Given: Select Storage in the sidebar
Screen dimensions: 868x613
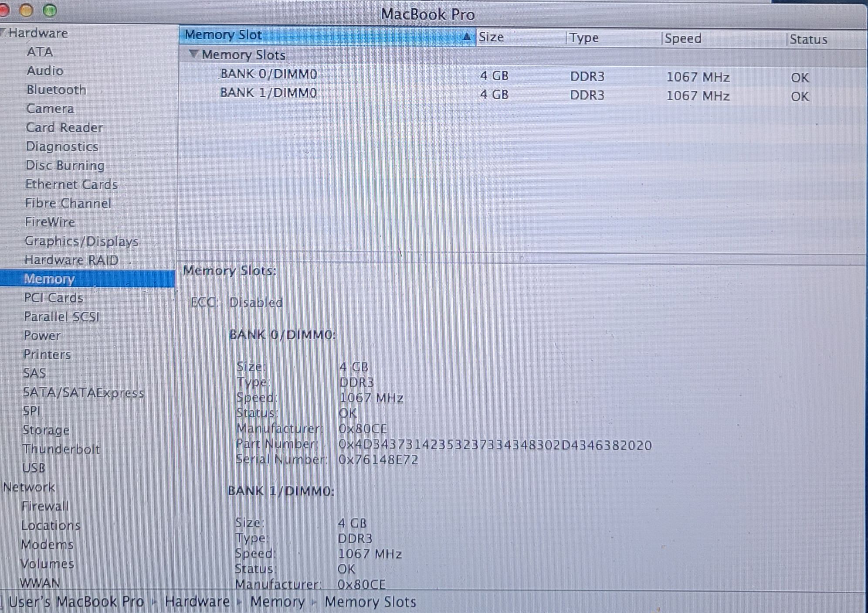Looking at the screenshot, I should point(46,430).
